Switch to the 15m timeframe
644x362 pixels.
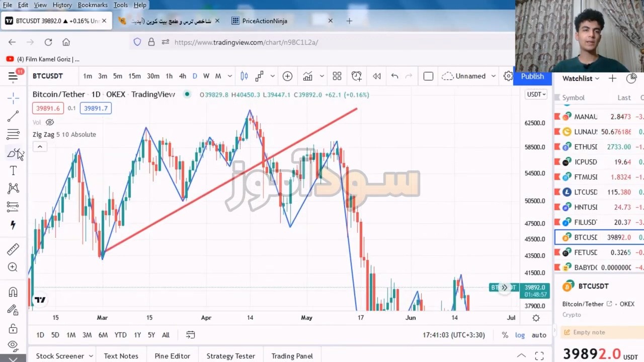tap(134, 76)
